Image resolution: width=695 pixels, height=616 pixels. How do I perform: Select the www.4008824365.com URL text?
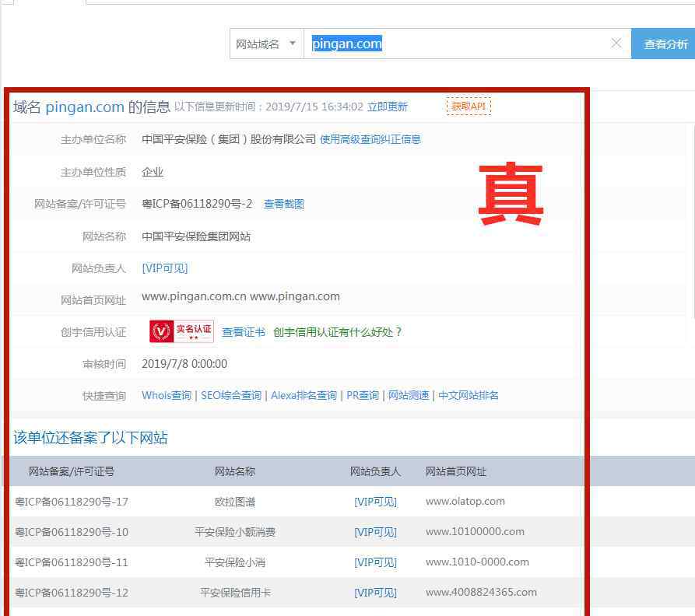click(481, 592)
